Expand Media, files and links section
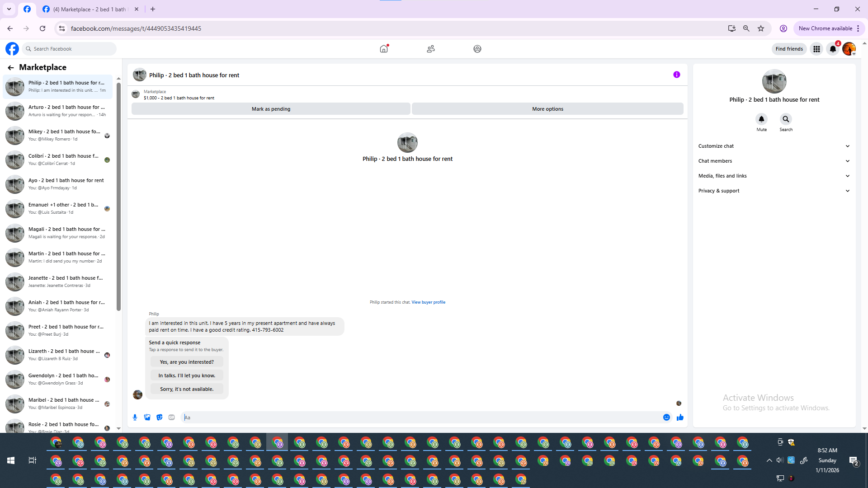The width and height of the screenshot is (868, 488). point(774,176)
